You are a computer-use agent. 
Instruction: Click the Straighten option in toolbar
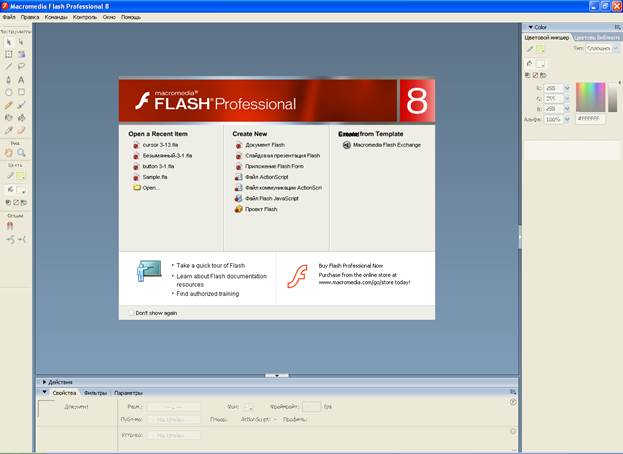[x=22, y=239]
